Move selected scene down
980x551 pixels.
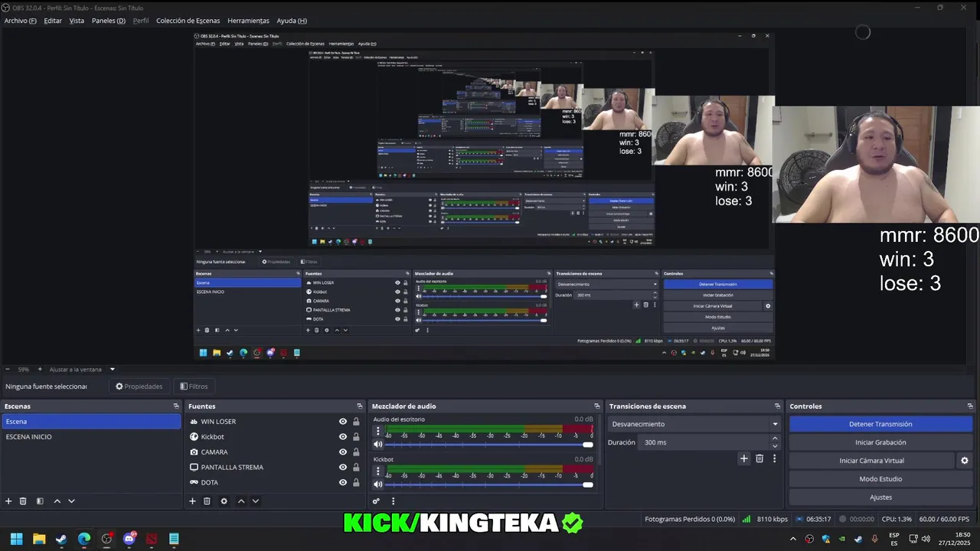[71, 501]
